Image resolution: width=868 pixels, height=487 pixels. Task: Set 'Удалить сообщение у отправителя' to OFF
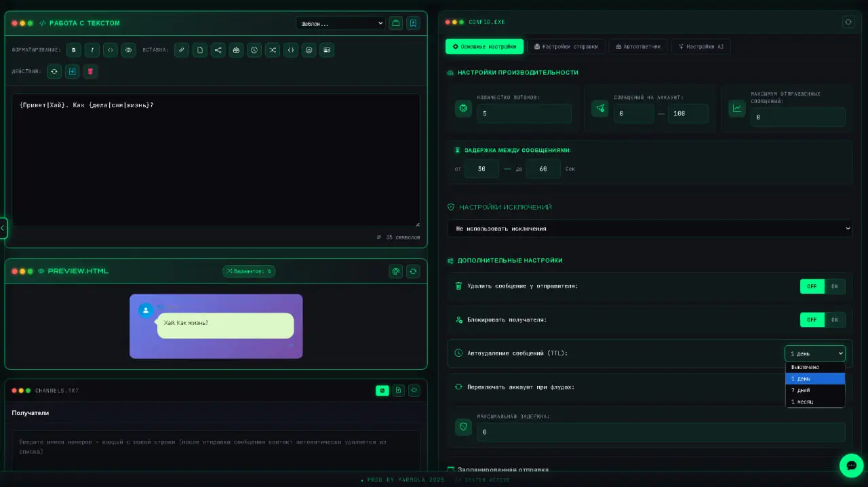coord(812,286)
